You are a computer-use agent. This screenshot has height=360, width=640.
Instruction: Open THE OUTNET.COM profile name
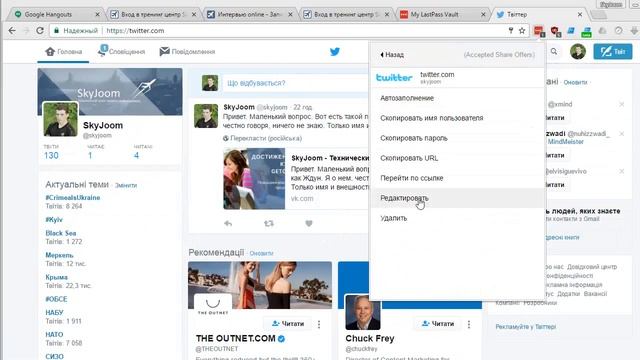236,338
